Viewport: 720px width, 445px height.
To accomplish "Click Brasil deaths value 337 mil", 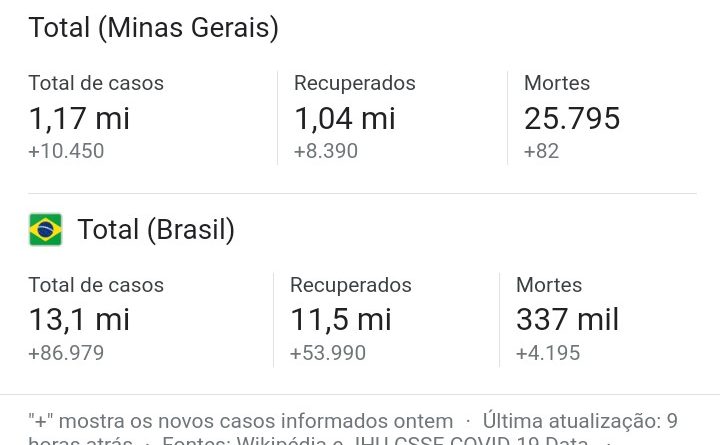I will click(568, 320).
